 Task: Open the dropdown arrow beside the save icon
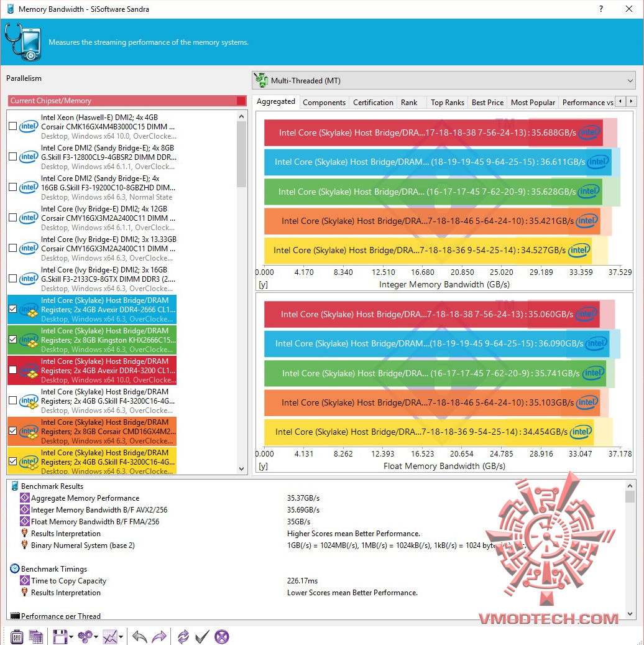(x=71, y=637)
